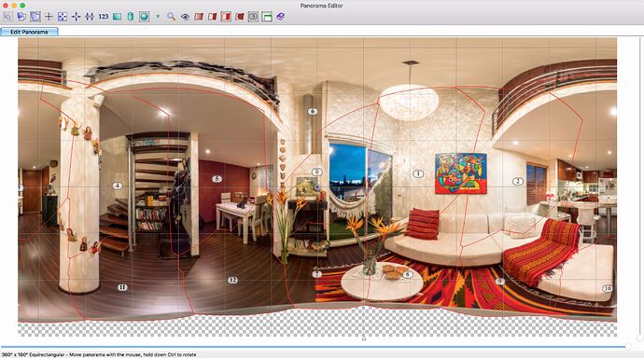This screenshot has width=644, height=358.
Task: Toggle the 123 image numbers display
Action: point(104,17)
